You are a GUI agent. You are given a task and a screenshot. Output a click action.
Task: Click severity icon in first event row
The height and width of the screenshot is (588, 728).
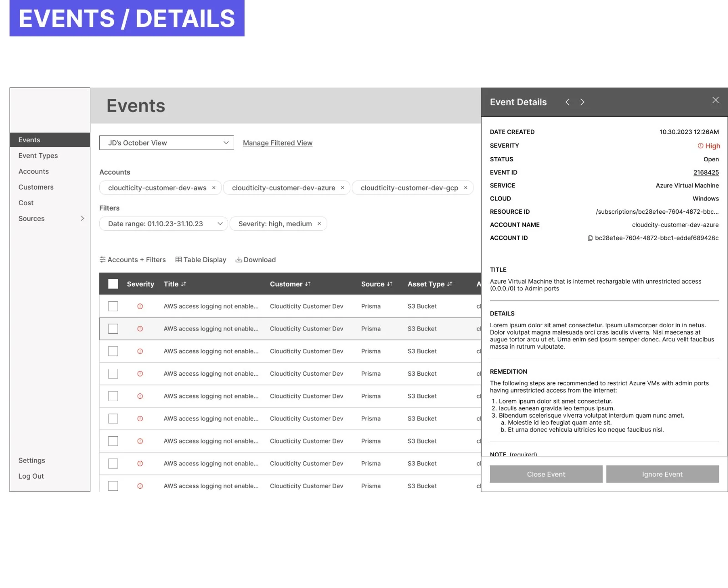click(x=140, y=306)
